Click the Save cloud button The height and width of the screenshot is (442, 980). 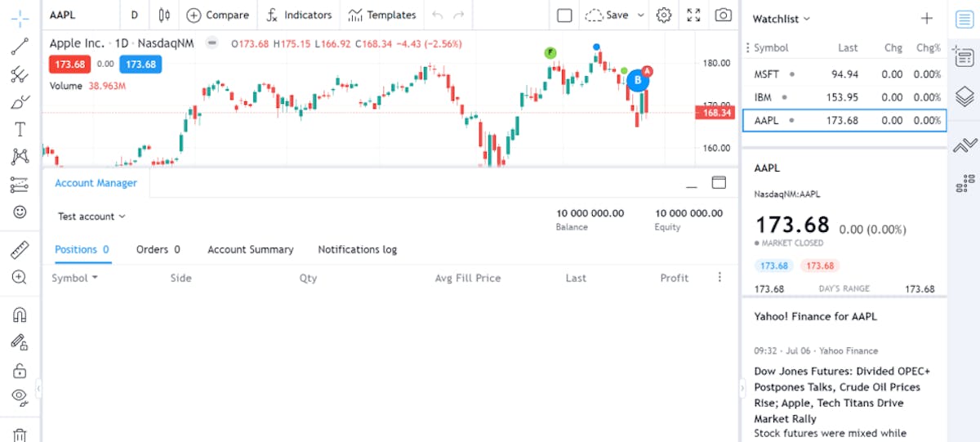(x=608, y=15)
